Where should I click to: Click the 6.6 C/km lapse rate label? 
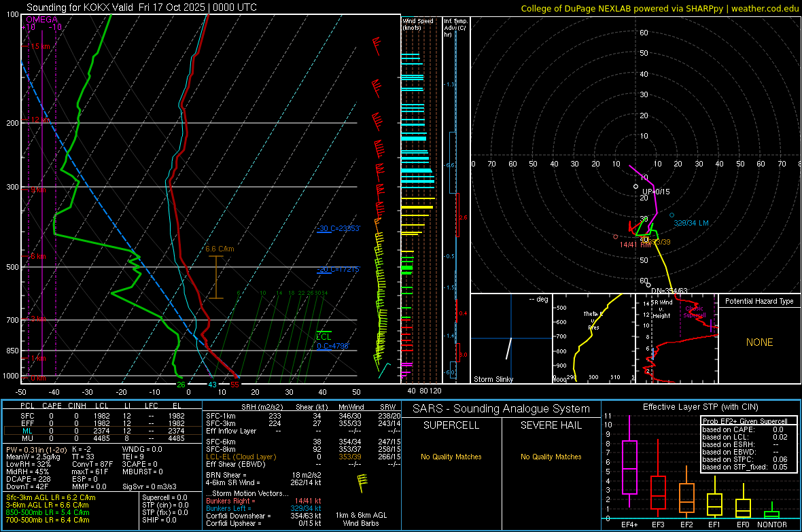[220, 249]
